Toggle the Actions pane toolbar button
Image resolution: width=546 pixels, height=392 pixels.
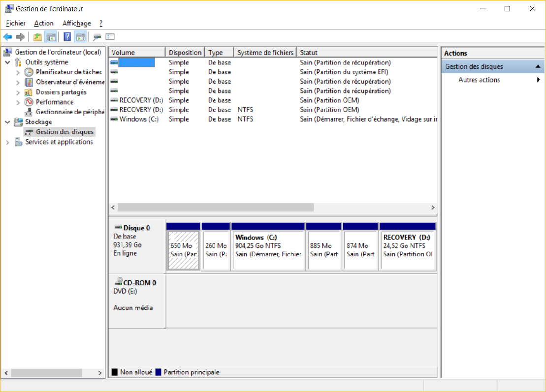point(81,37)
